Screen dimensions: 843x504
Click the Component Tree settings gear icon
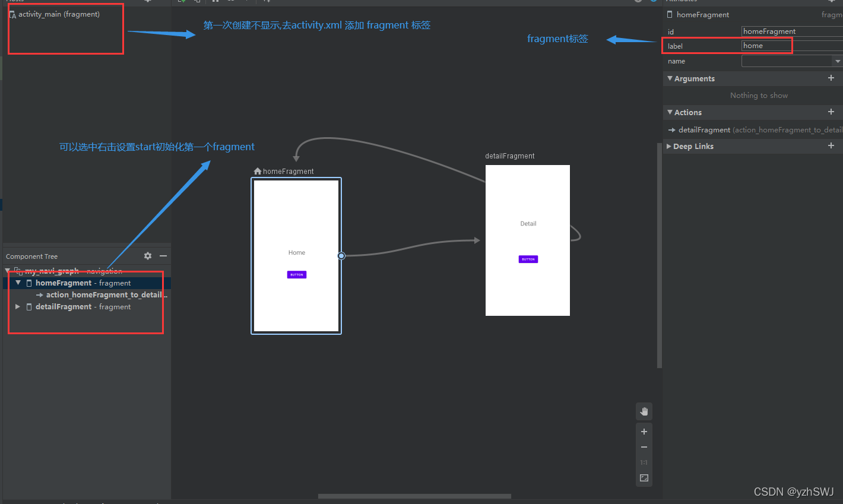(147, 256)
